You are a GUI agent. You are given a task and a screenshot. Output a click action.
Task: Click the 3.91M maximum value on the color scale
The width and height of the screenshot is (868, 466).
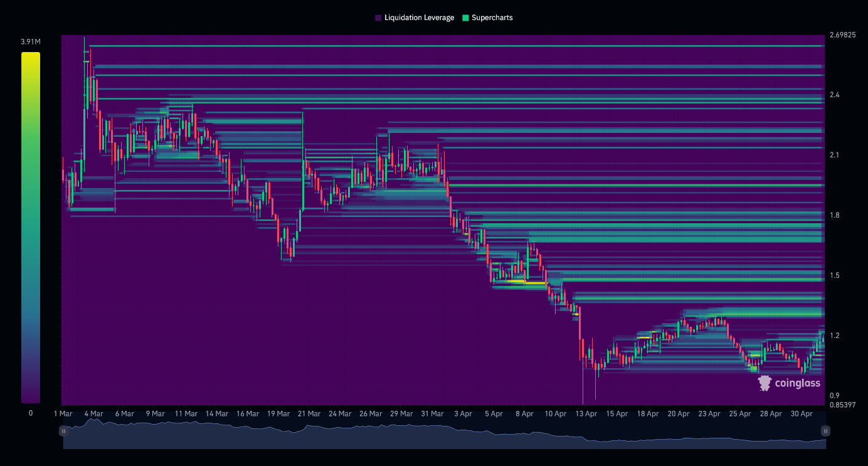point(31,42)
